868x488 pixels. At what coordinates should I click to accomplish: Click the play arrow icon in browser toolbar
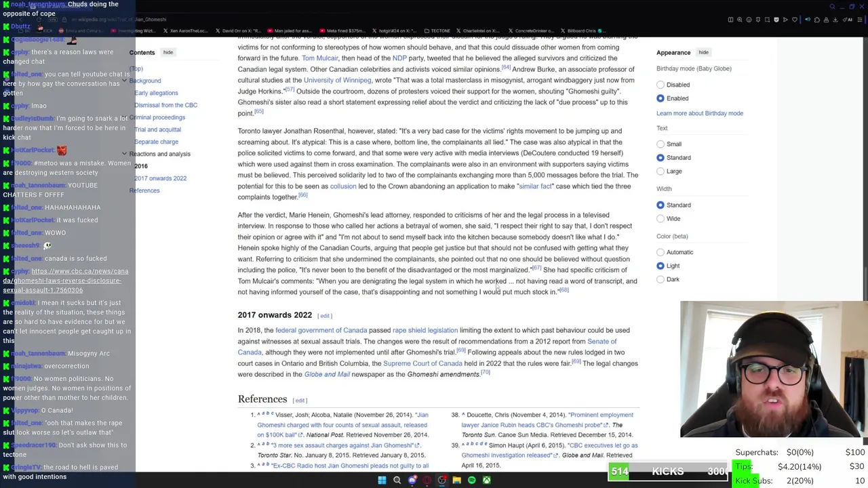point(785,20)
